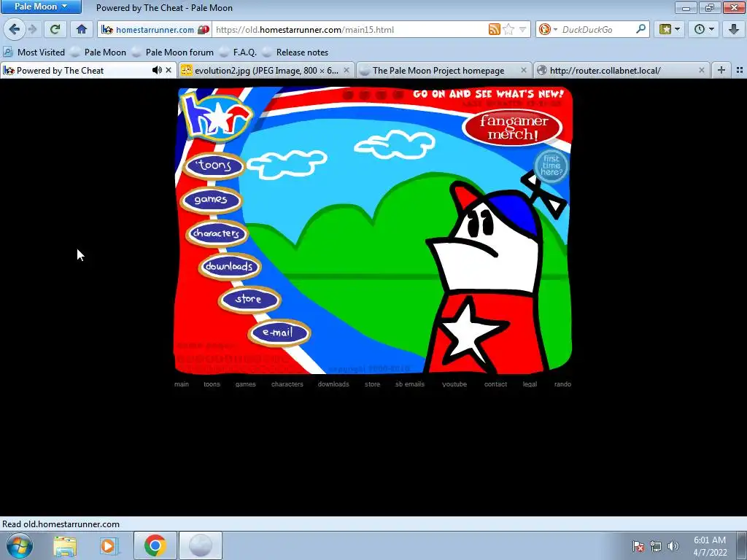Open the home page via house icon

tap(82, 29)
